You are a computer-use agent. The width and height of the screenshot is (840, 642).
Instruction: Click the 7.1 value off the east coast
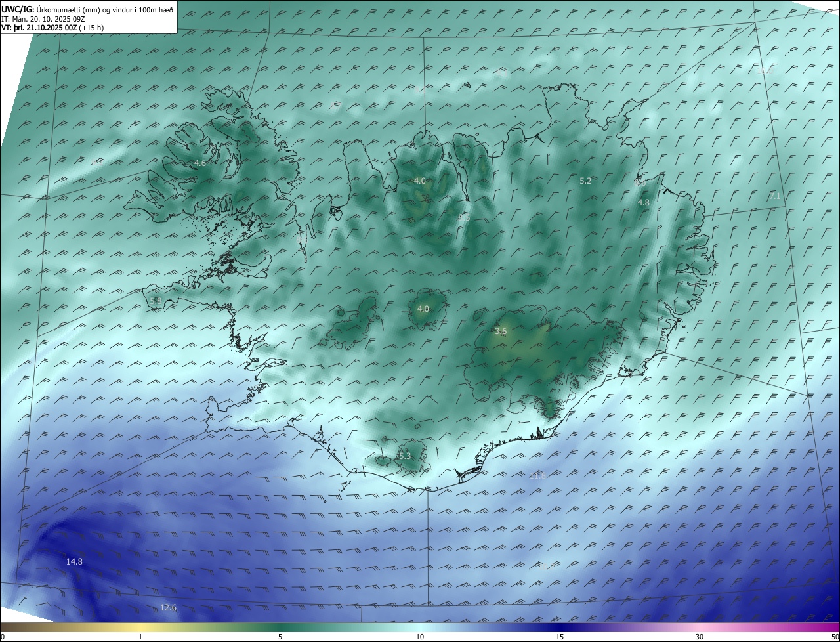click(x=775, y=196)
